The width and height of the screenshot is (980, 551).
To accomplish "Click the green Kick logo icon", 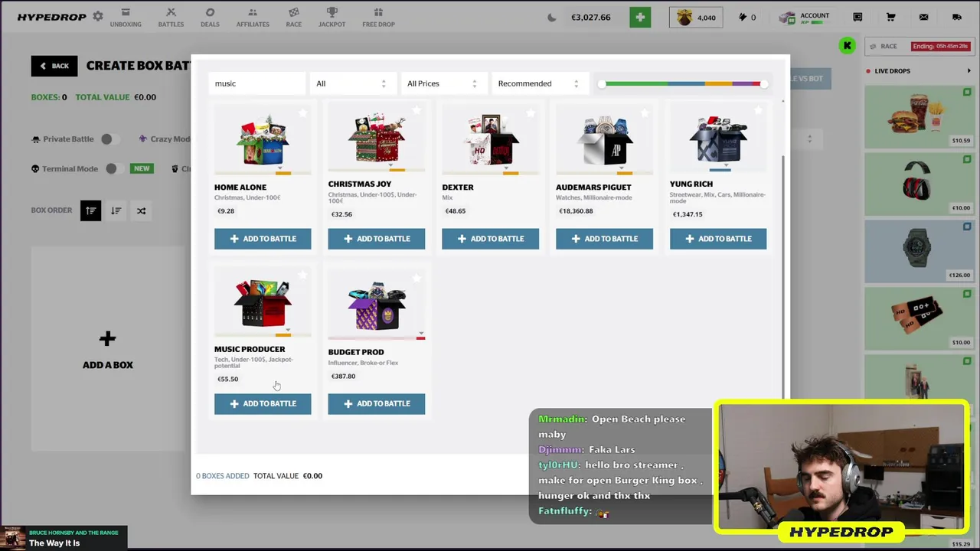I will [x=847, y=46].
